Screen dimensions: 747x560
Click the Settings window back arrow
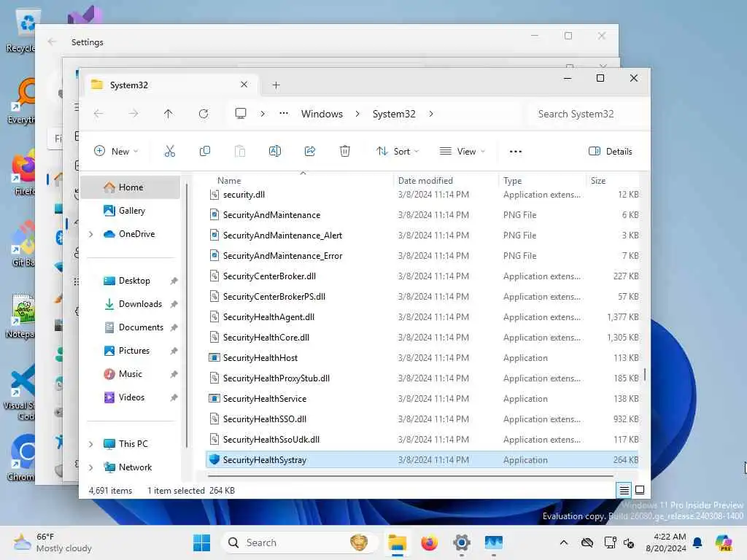point(52,42)
